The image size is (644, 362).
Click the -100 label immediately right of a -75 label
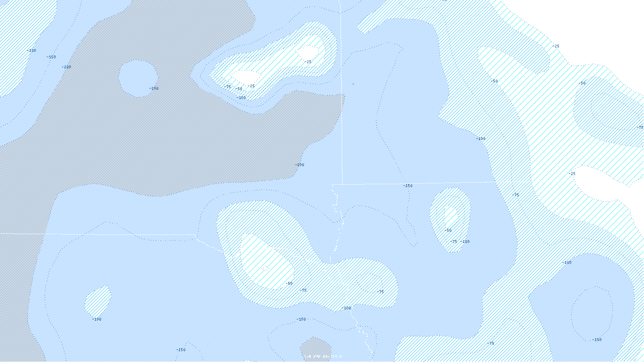(465, 242)
